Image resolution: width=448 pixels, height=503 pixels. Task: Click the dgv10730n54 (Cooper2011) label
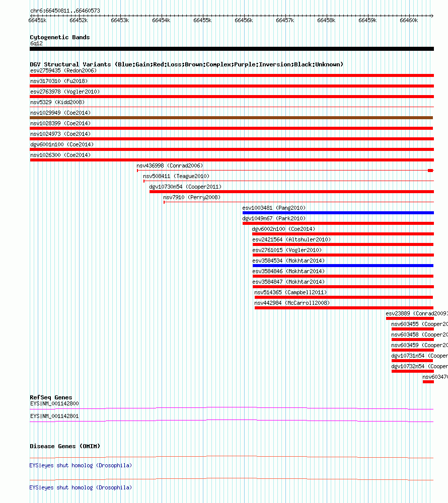185,187
